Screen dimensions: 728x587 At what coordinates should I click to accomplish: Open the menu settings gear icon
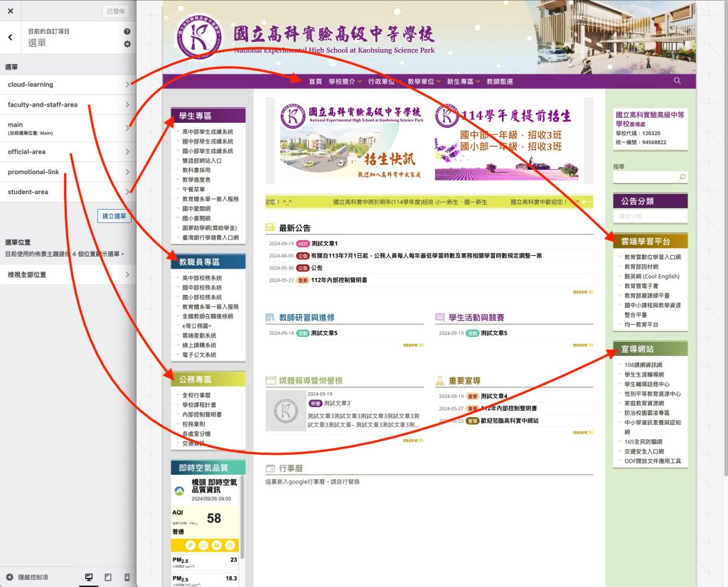coord(127,44)
